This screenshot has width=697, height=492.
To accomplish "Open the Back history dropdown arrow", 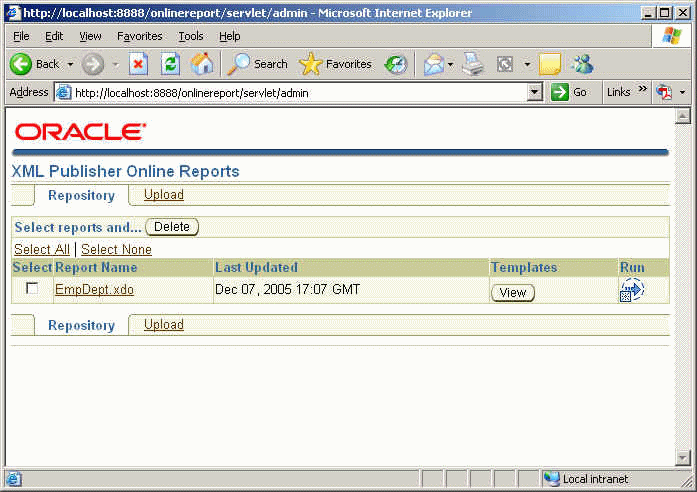I will (x=70, y=65).
